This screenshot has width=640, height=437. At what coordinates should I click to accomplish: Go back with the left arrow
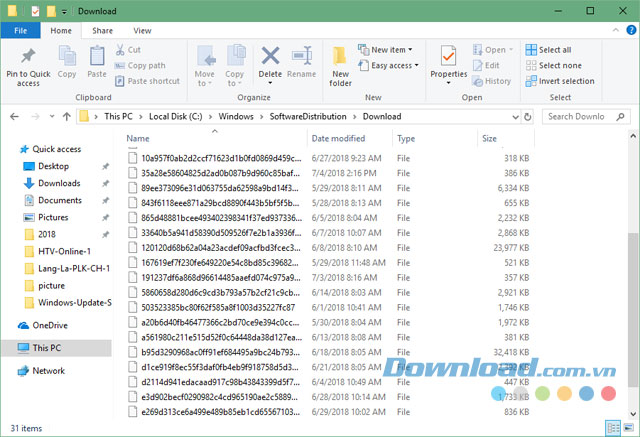(14, 117)
